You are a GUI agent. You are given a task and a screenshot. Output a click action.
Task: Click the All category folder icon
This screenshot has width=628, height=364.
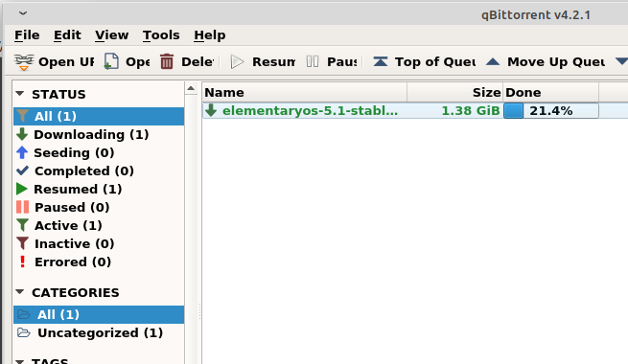pyautogui.click(x=24, y=314)
